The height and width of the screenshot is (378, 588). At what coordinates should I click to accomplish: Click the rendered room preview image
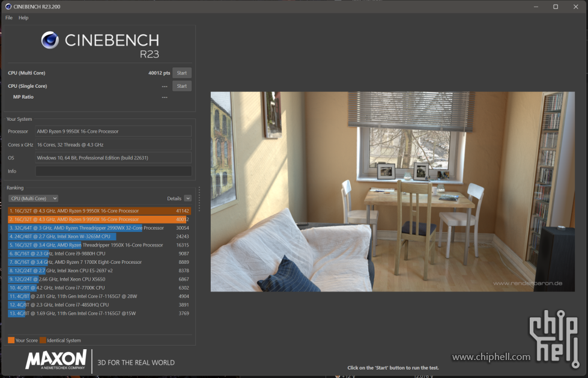393,192
